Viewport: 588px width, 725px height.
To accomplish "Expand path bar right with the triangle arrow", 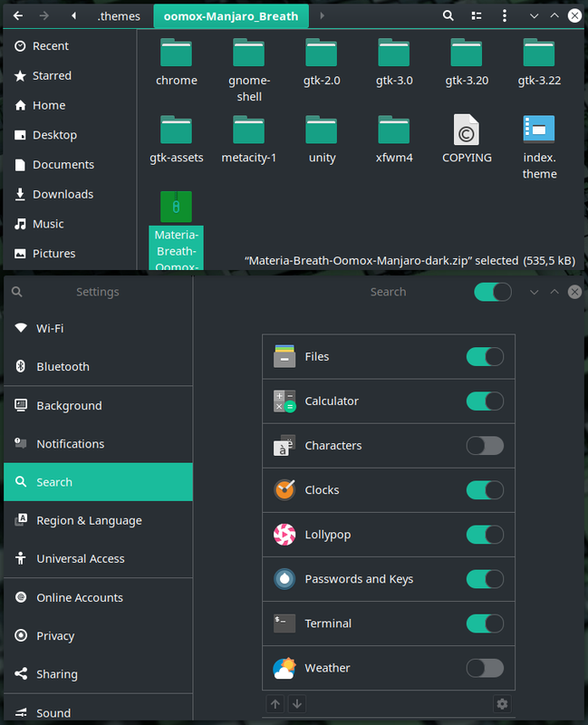I will (323, 15).
